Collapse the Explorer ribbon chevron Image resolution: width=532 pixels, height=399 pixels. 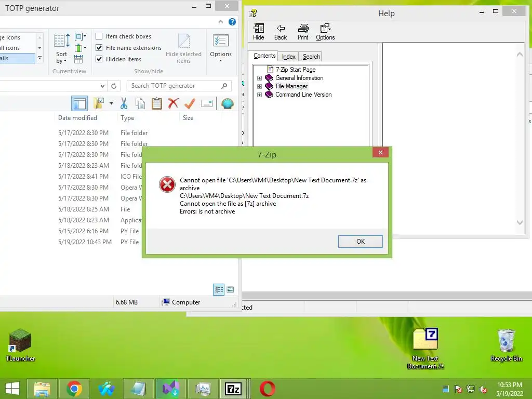(221, 22)
